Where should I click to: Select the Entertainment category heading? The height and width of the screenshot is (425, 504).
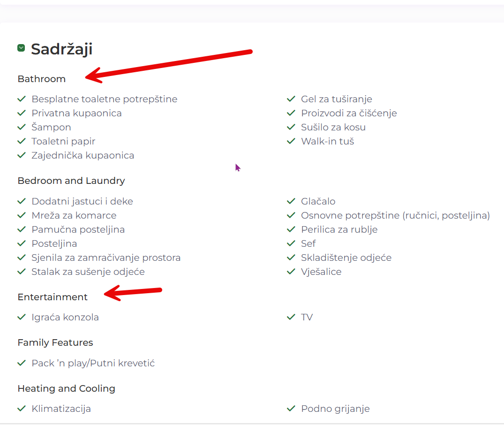point(53,297)
